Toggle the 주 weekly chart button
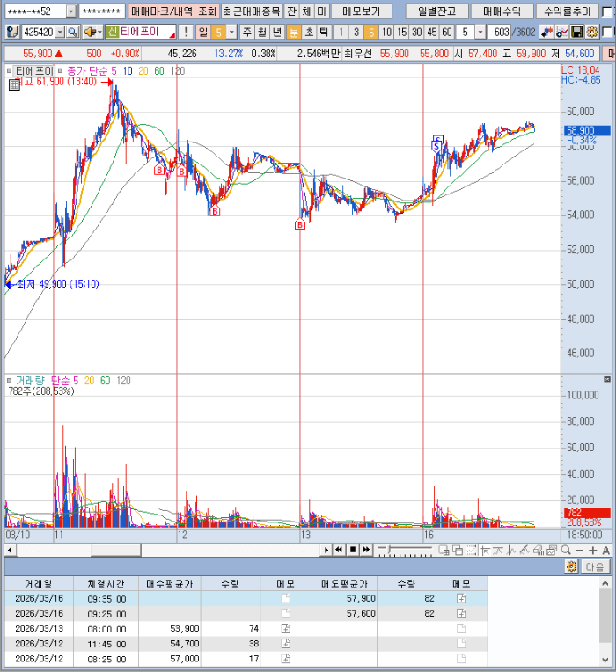The image size is (616, 672). click(x=247, y=32)
